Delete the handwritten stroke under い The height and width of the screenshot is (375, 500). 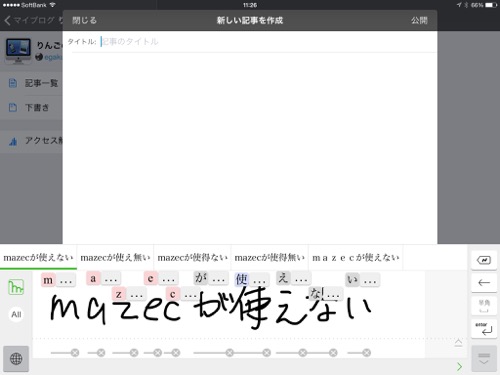click(x=366, y=353)
